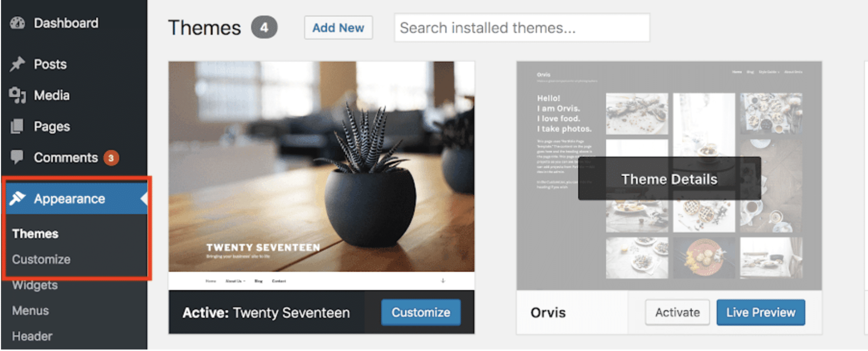Focus the Search installed themes field
Viewport: 868px width, 351px height.
pyautogui.click(x=522, y=28)
